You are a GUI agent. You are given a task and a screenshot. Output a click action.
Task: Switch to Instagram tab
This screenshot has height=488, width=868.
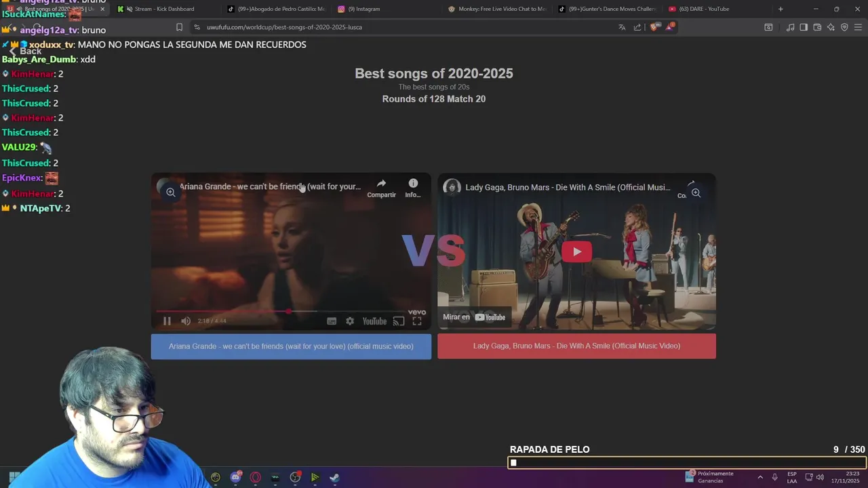(387, 9)
